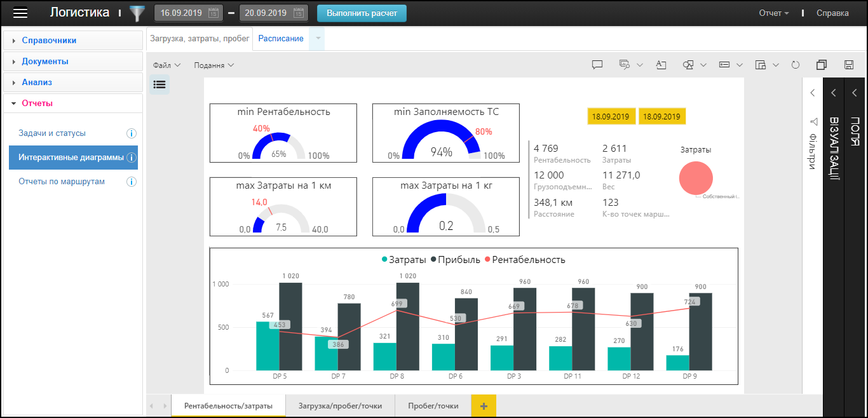
Task: Select the Загрузка, затраты, пробег tab
Action: [200, 39]
